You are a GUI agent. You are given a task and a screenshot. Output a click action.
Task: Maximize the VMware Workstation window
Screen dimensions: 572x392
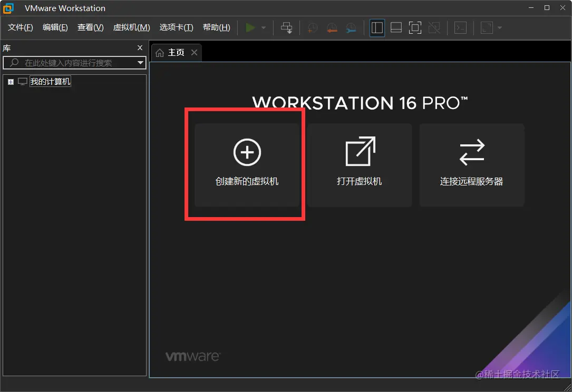pyautogui.click(x=547, y=8)
